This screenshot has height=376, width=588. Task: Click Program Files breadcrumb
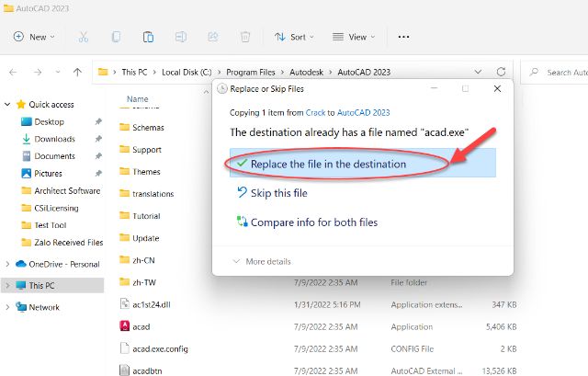tap(251, 72)
